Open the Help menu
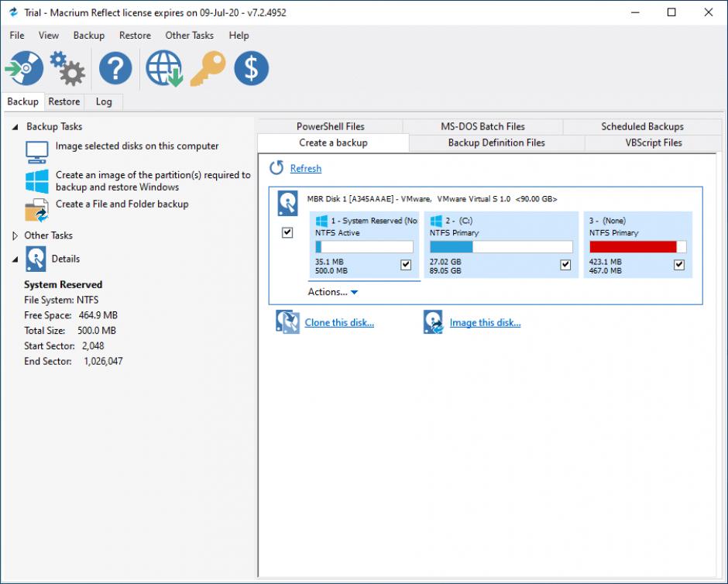Viewport: 728px width, 584px height. 239,36
